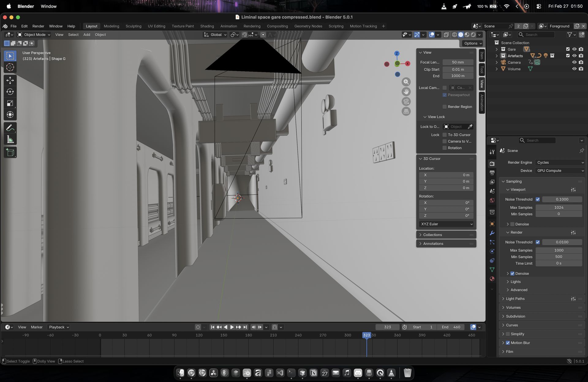This screenshot has height=382, width=588.
Task: Click the Cursor tool icon
Action: coord(10,67)
